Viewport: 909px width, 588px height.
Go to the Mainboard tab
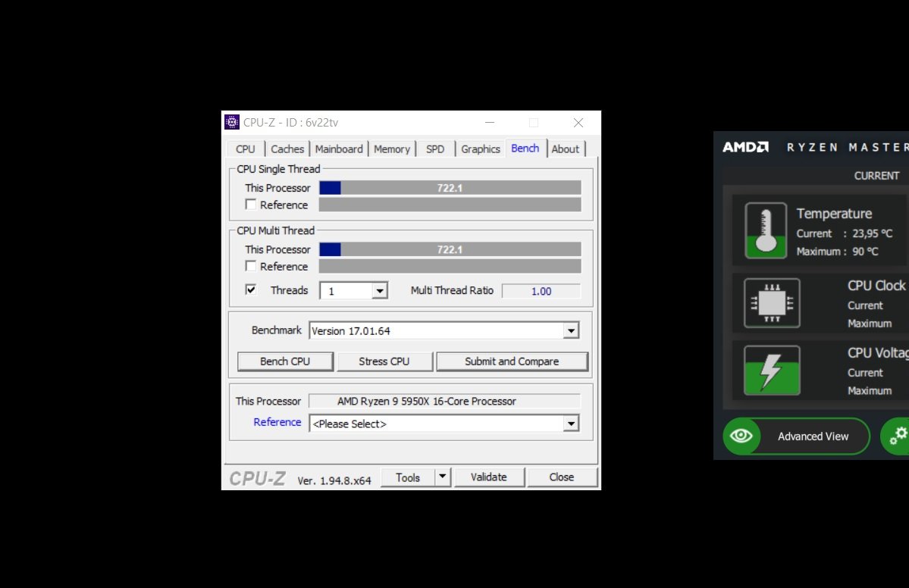point(339,149)
